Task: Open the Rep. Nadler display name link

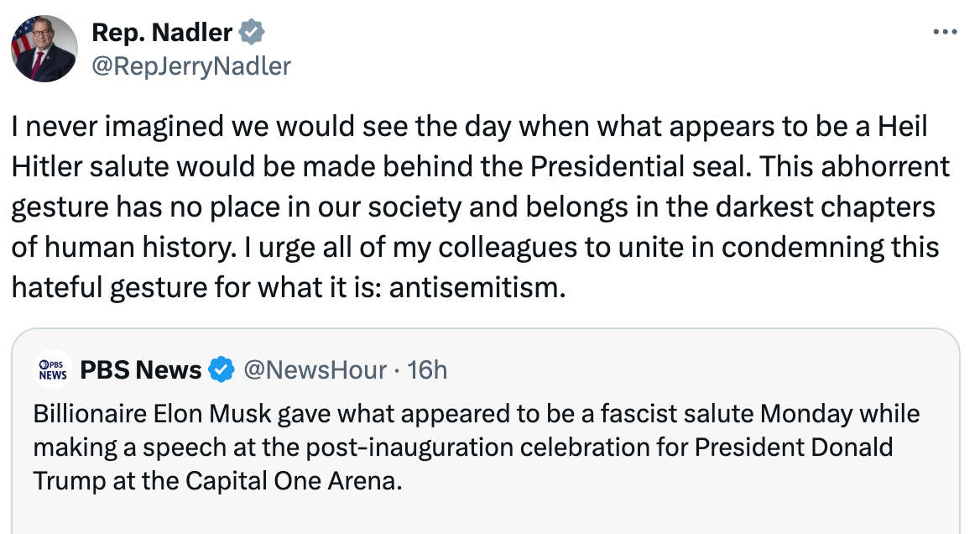Action: click(x=161, y=33)
